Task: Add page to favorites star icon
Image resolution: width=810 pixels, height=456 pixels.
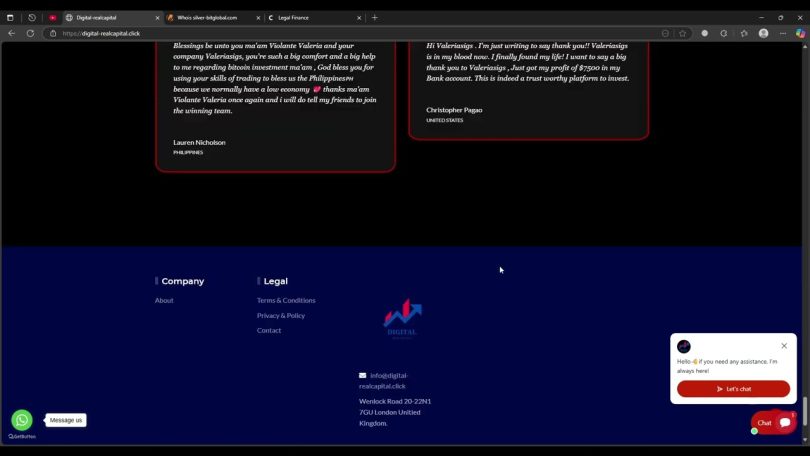Action: click(x=682, y=33)
